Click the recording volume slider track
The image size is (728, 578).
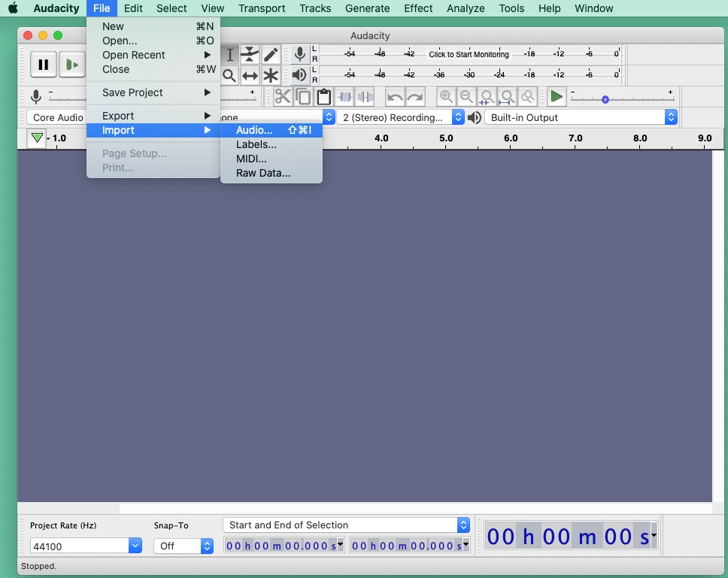click(68, 97)
